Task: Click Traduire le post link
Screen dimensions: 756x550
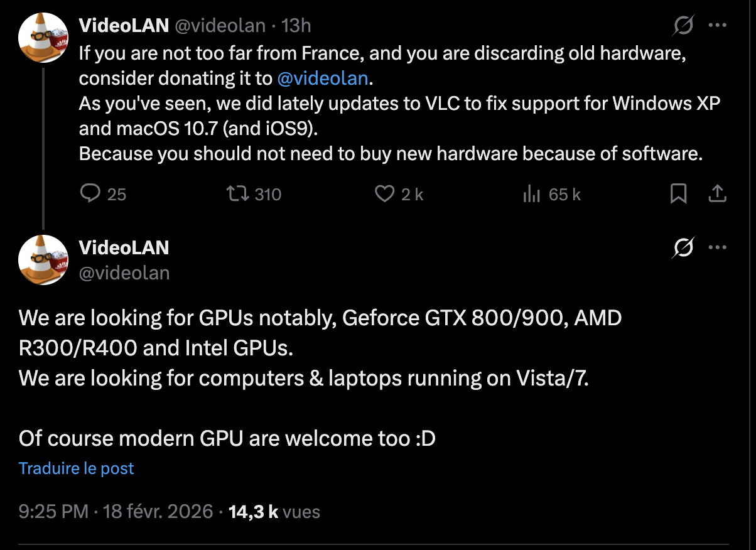Action: pos(77,468)
